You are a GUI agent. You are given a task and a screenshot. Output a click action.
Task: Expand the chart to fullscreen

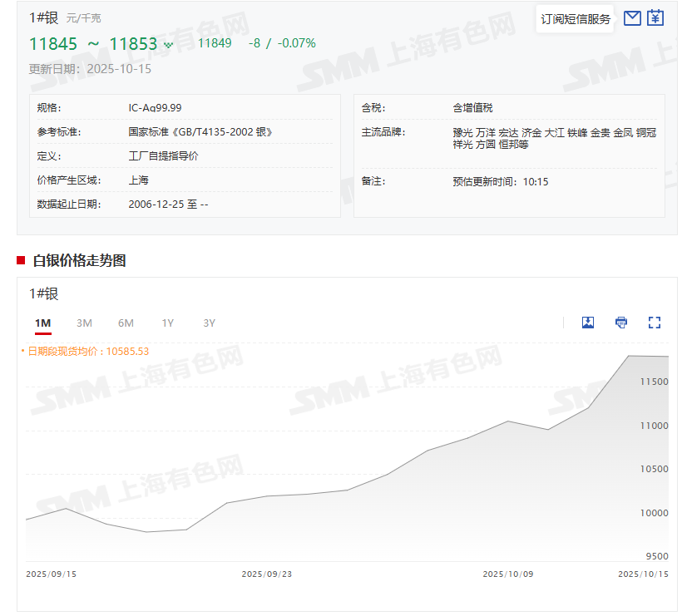pos(655,323)
